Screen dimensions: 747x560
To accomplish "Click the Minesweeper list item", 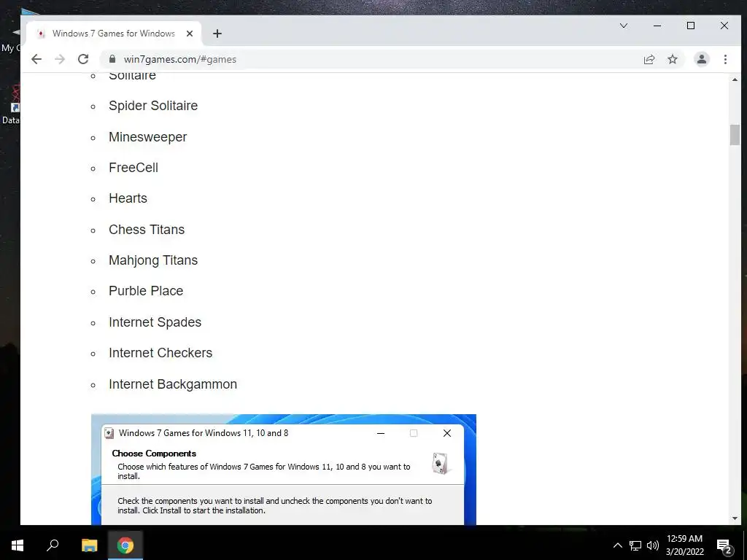I will 147,137.
